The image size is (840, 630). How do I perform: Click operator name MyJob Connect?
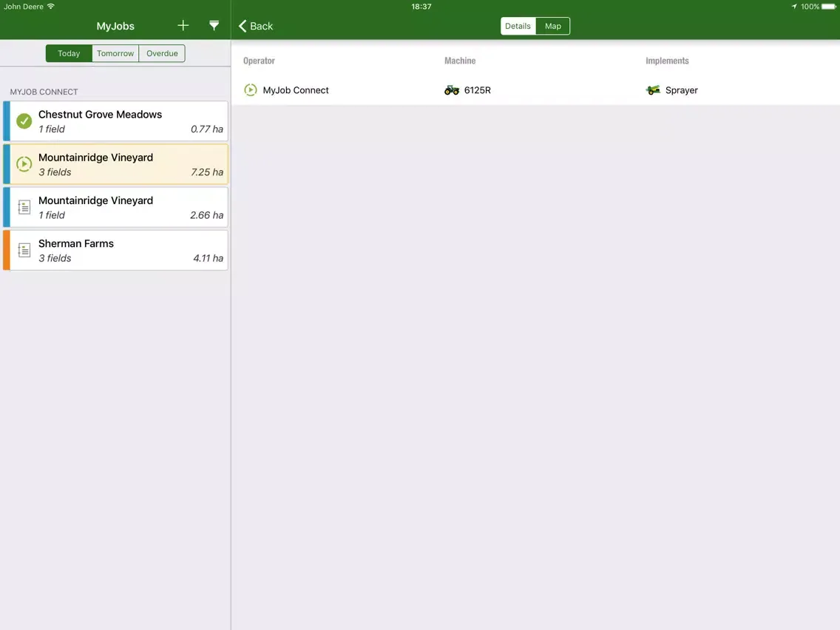296,90
